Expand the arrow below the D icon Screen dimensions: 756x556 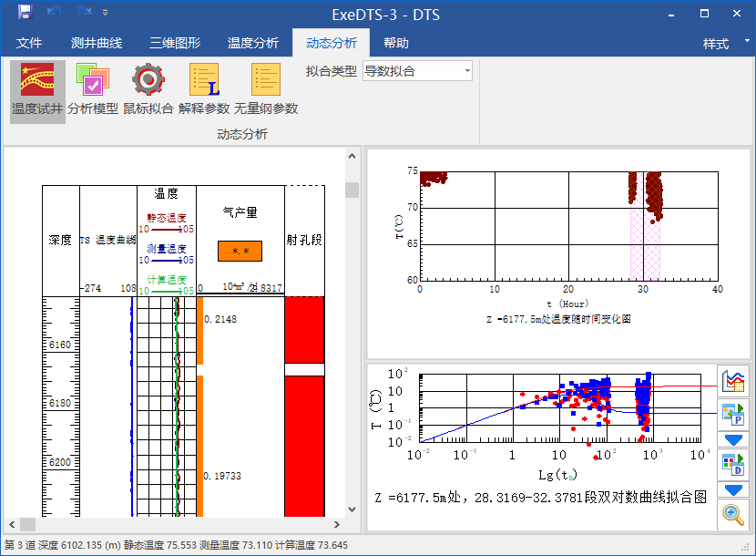(733, 490)
